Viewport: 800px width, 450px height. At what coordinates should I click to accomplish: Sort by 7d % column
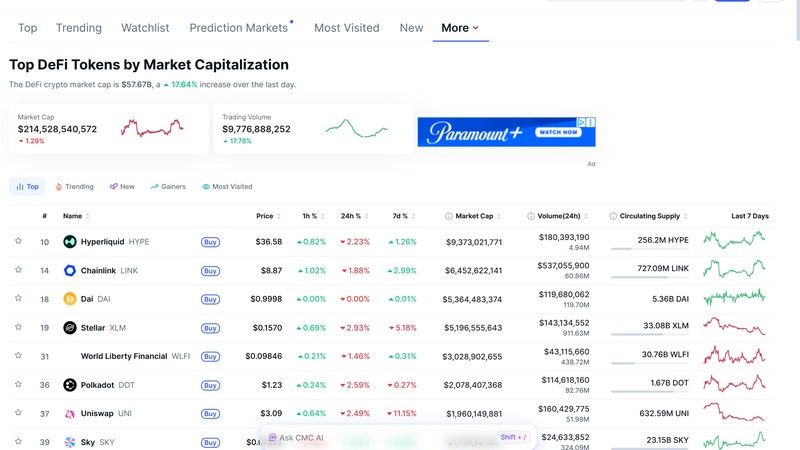404,216
